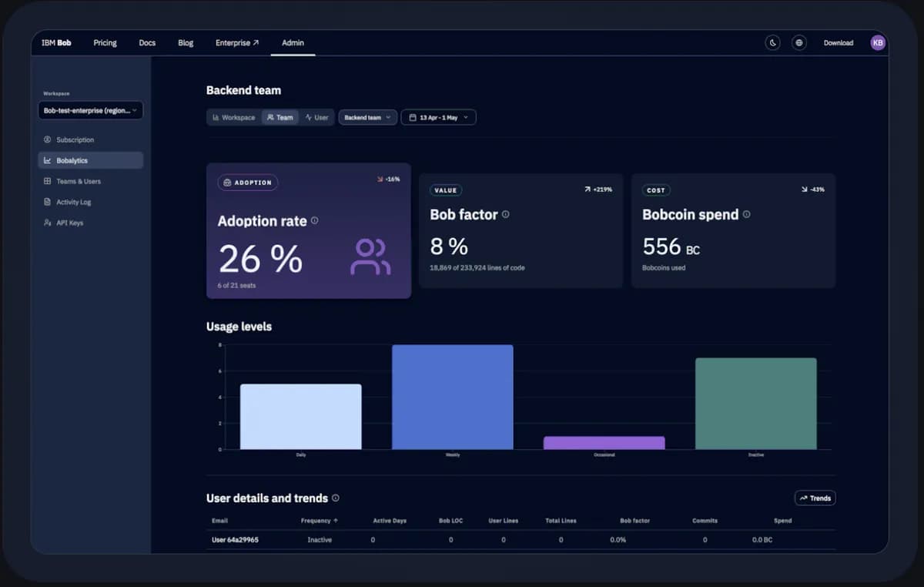The width and height of the screenshot is (924, 587).
Task: Click info icon beside Bob factor
Action: (x=506, y=215)
